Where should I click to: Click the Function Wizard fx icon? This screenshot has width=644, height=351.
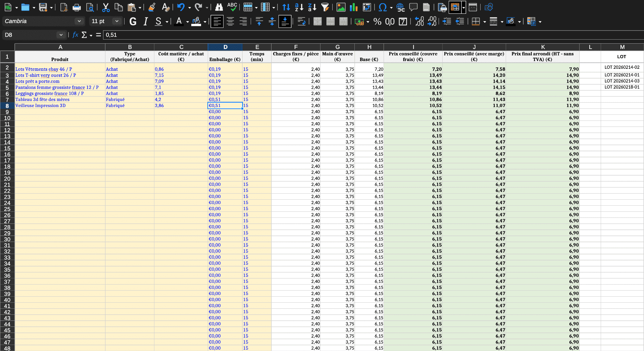(75, 35)
